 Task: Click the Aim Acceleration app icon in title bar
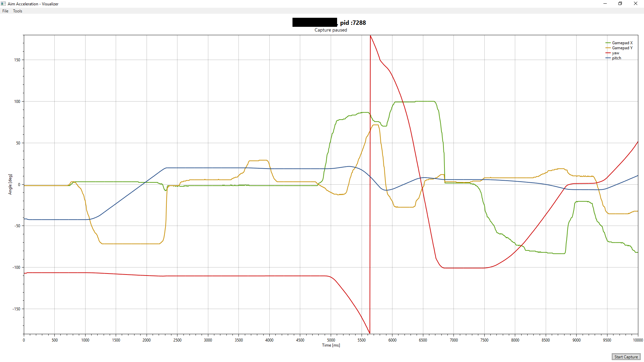(x=3, y=4)
